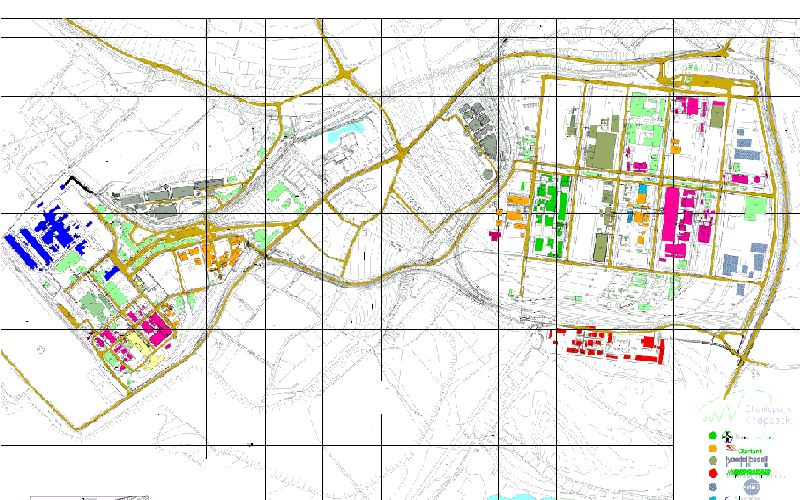This screenshot has height=500, width=800.
Task: Click the round blue-gray company logo
Action: 751,487
